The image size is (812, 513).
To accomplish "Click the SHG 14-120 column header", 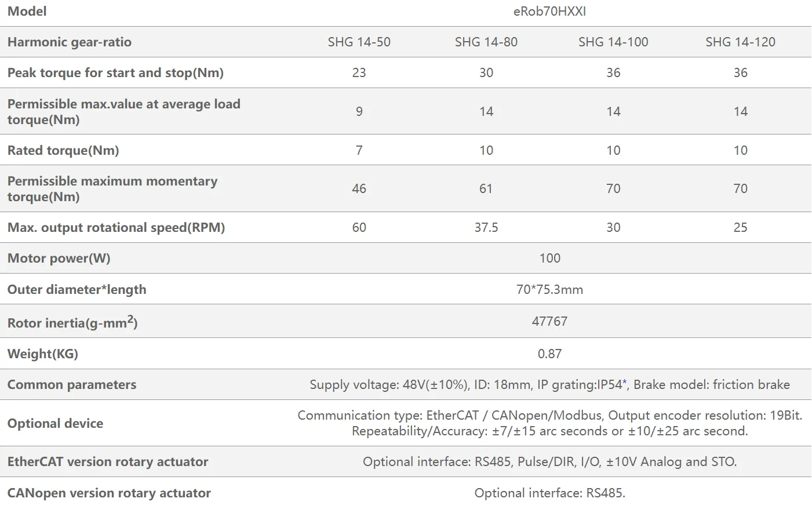I will [x=740, y=42].
